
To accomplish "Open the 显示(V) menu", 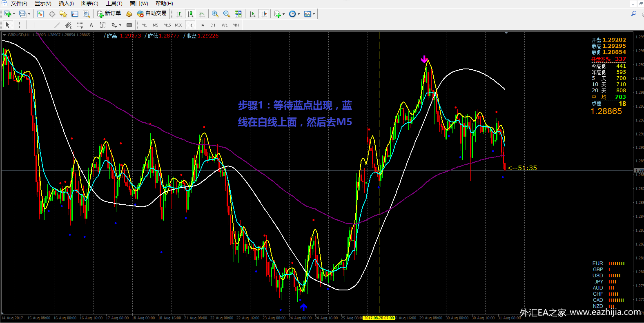I will tap(43, 3).
